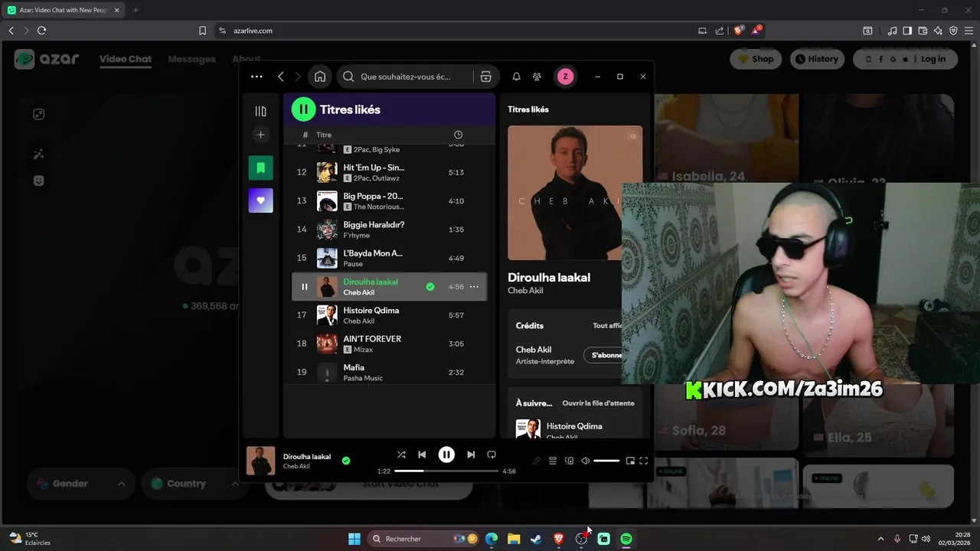This screenshot has height=551, width=980.
Task: Play the track AIN'T FOREVER
Action: (x=390, y=344)
